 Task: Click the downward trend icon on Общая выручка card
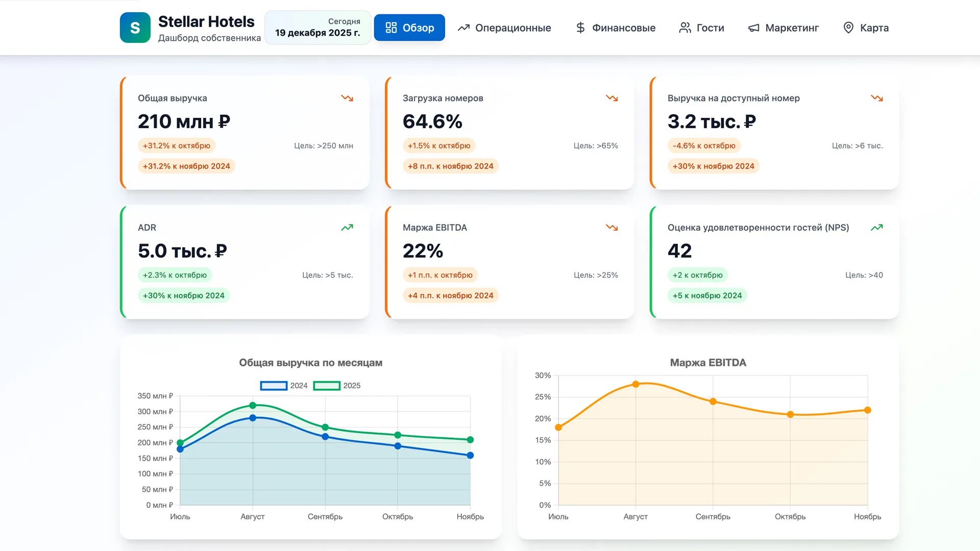[x=347, y=98]
